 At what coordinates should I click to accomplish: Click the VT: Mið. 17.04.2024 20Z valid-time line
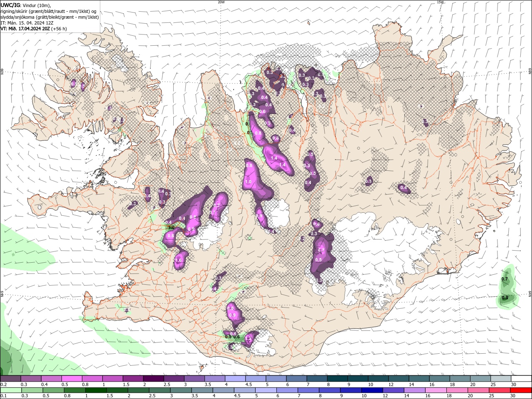click(x=34, y=29)
